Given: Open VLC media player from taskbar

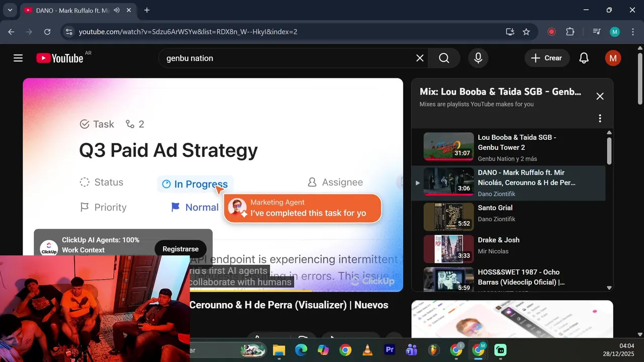Looking at the screenshot, I should tap(368, 350).
